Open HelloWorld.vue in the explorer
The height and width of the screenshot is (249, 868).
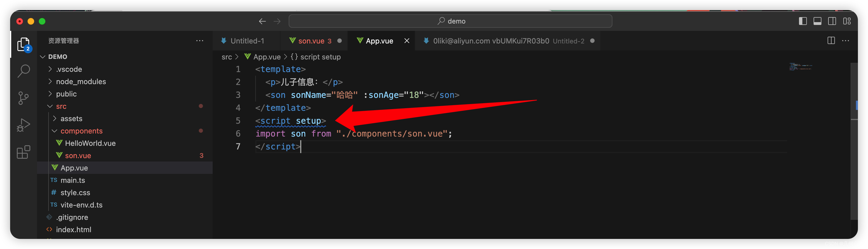pos(125,143)
